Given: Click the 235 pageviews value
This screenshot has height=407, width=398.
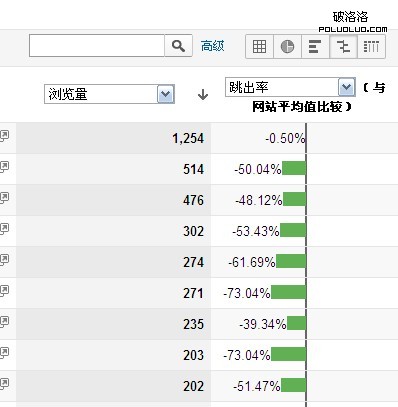Looking at the screenshot, I should 193,324.
